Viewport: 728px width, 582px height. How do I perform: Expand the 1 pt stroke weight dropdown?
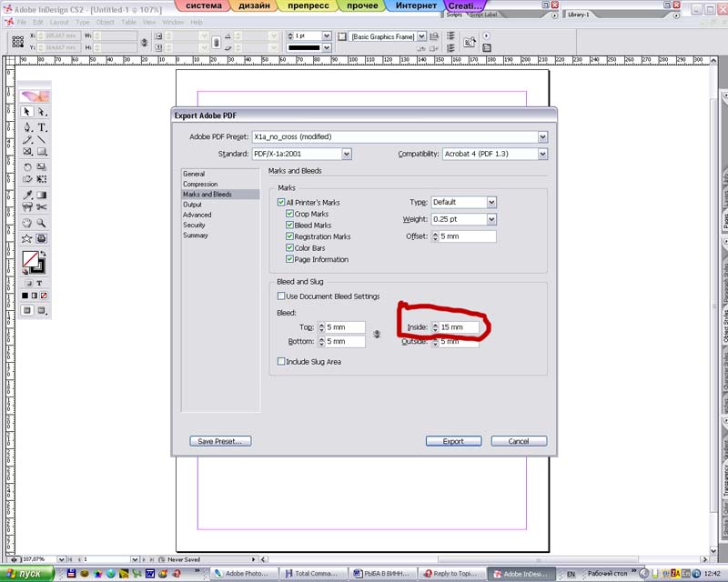pyautogui.click(x=327, y=35)
